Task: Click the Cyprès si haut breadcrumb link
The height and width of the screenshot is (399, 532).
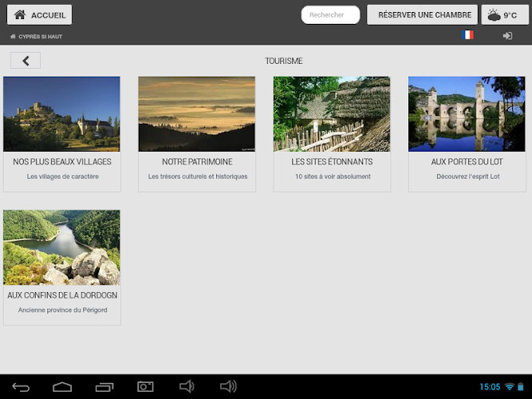Action: pos(40,37)
